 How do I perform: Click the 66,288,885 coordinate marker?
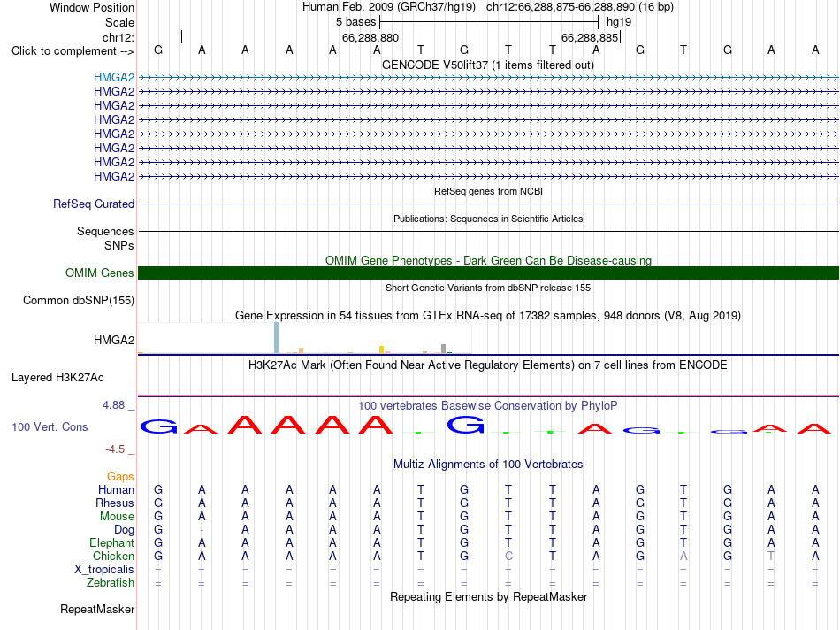pos(590,37)
